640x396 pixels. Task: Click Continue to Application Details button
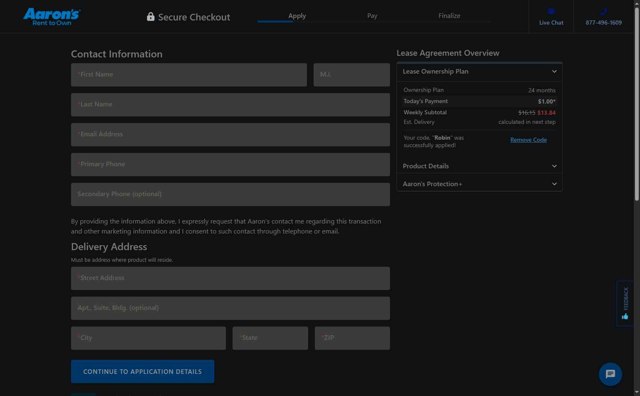(x=142, y=372)
